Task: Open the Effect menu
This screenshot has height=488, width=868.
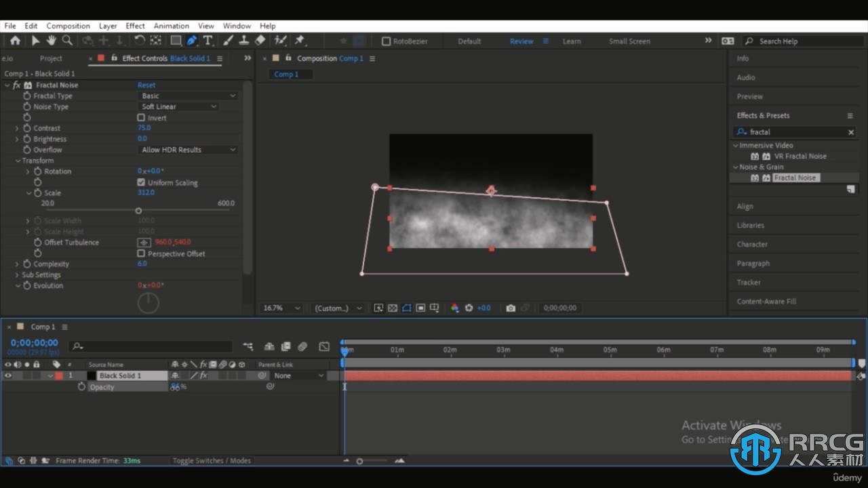Action: [x=136, y=26]
